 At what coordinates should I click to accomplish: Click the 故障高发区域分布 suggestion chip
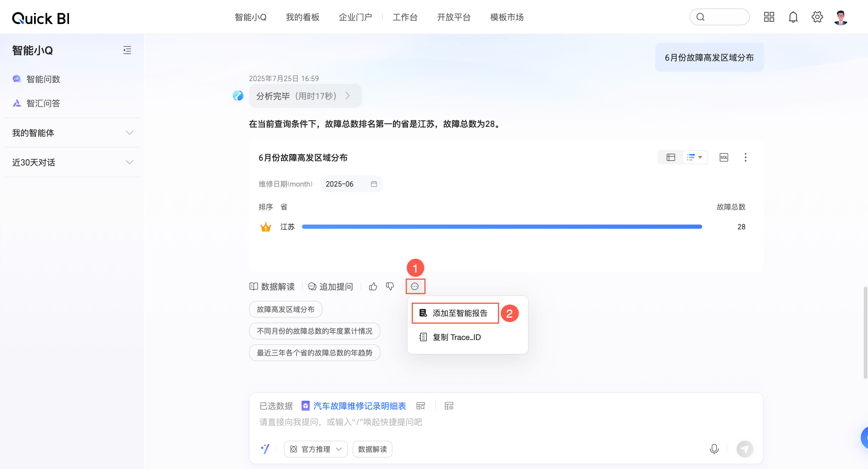[285, 309]
